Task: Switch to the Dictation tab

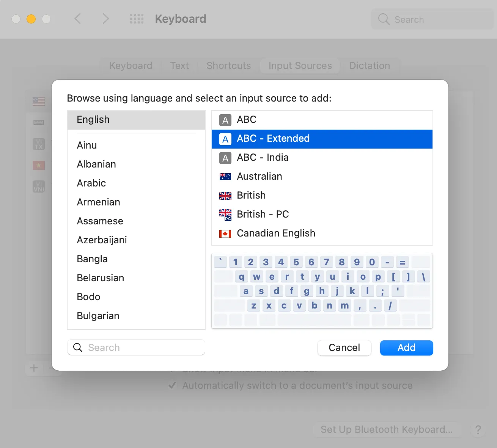Action: click(369, 66)
